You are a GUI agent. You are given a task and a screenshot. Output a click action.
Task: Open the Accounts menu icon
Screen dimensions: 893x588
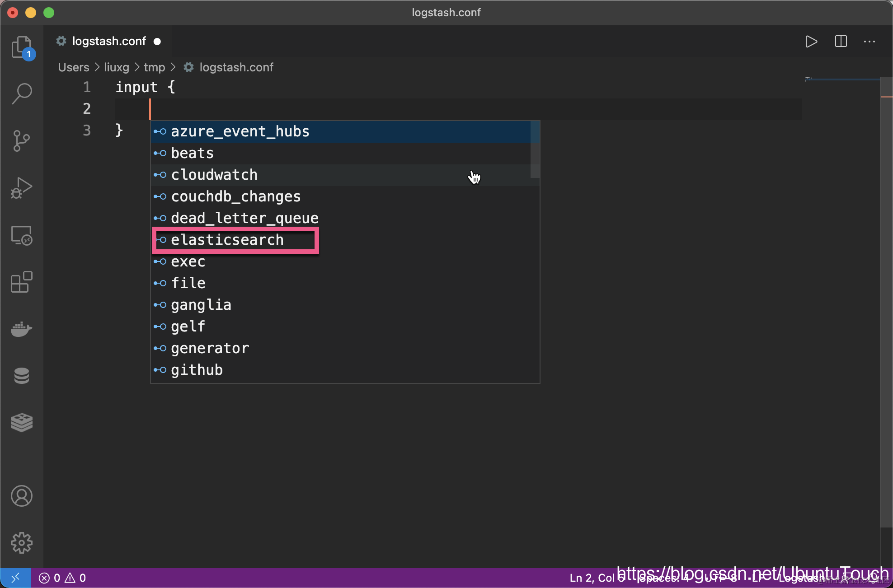(21, 496)
